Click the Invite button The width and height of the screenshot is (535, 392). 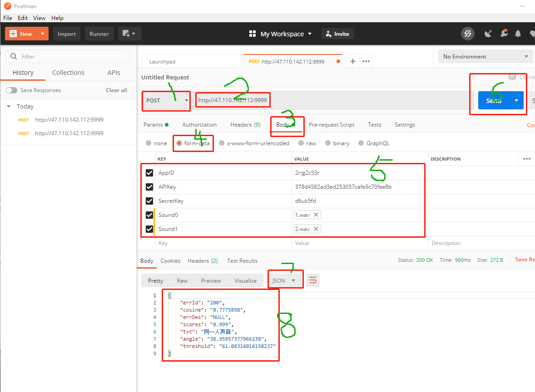[x=337, y=34]
